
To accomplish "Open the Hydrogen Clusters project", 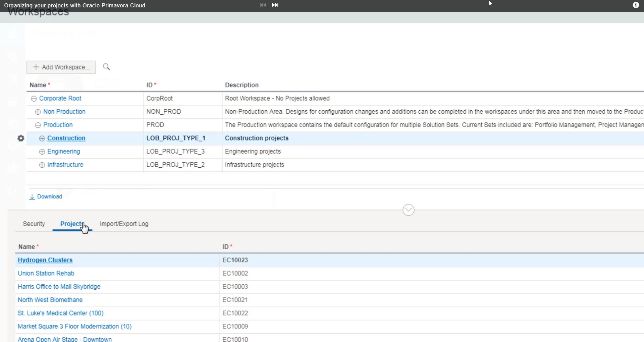I will (x=45, y=260).
